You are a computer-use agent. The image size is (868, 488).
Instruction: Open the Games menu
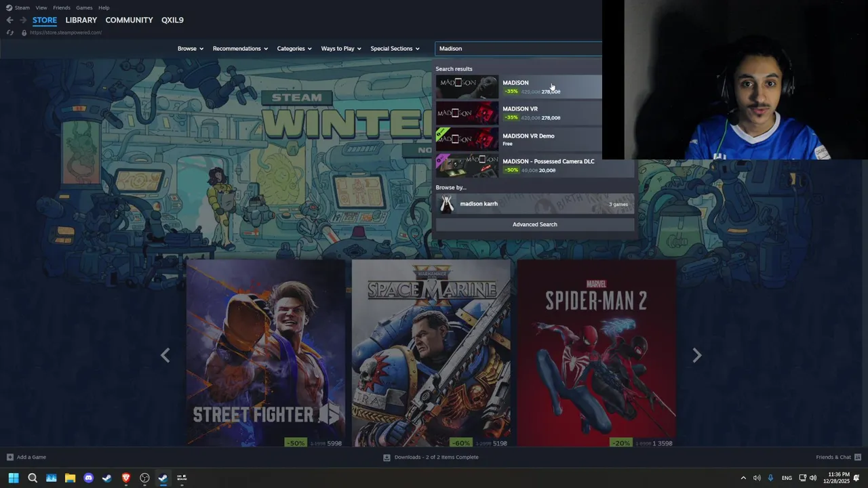click(x=84, y=7)
